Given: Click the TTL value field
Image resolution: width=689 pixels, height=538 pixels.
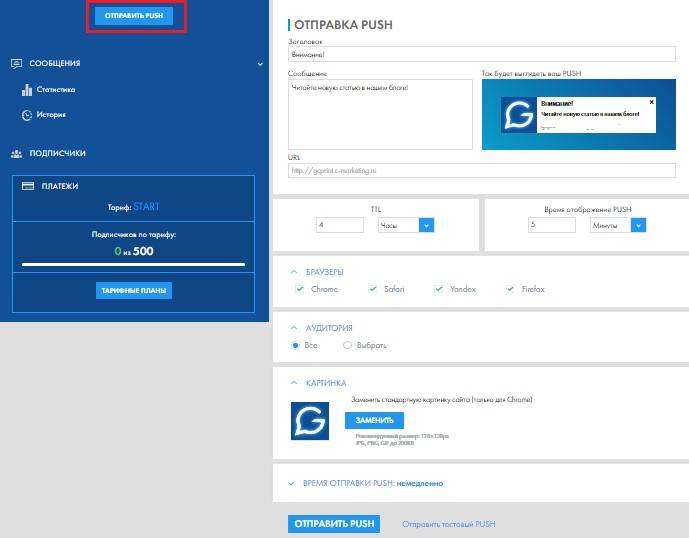Looking at the screenshot, I should coord(340,225).
